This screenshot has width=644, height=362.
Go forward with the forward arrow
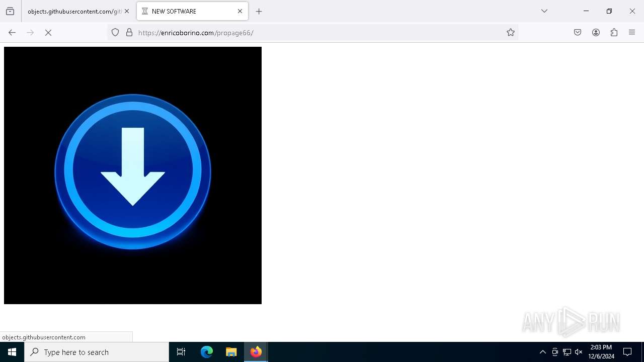click(30, 33)
